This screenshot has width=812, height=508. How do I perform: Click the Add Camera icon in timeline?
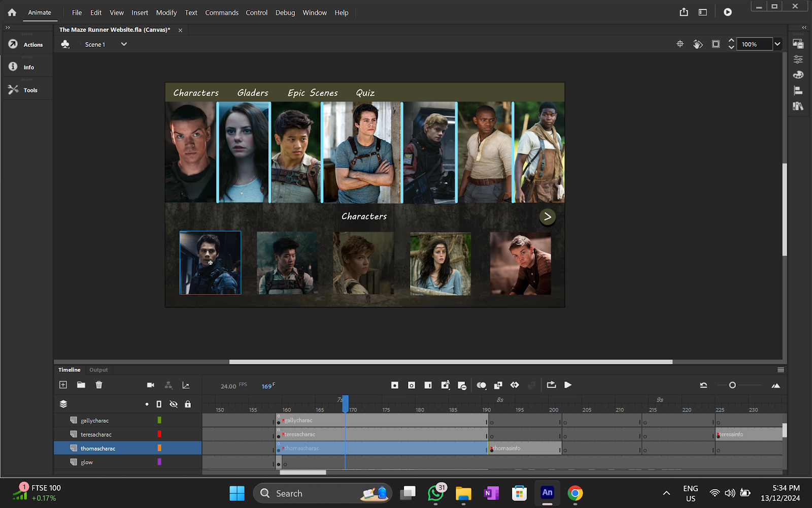pyautogui.click(x=151, y=385)
